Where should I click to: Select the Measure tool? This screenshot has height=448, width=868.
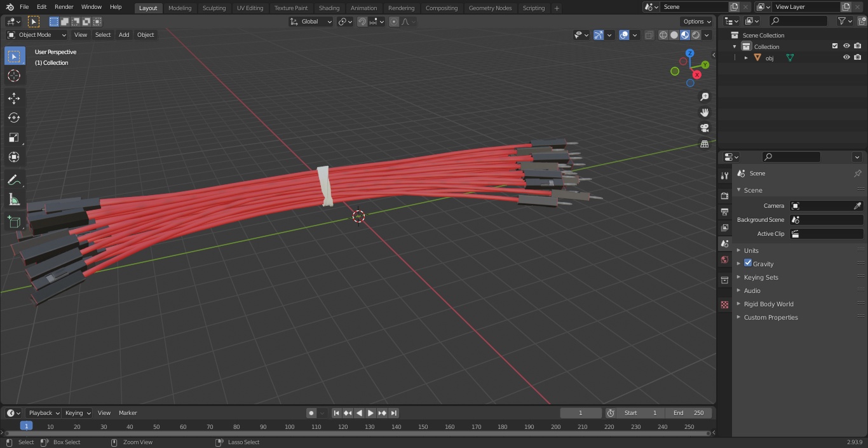click(14, 200)
